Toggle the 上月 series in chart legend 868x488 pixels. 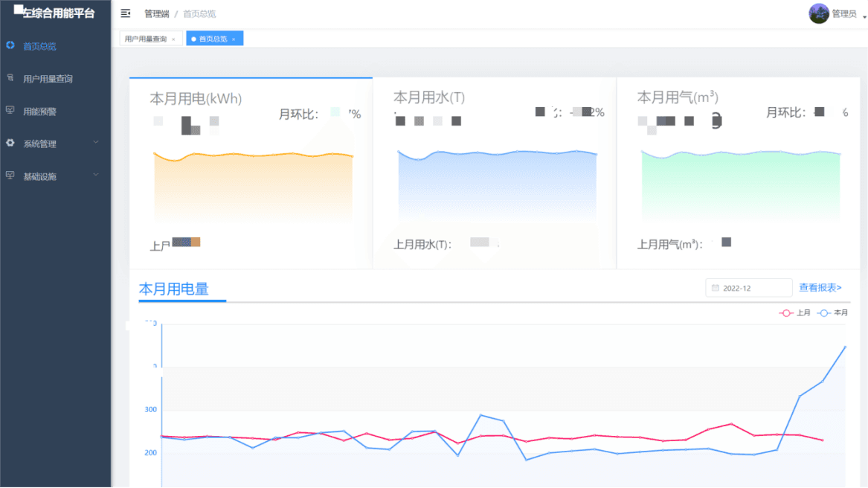pos(794,313)
